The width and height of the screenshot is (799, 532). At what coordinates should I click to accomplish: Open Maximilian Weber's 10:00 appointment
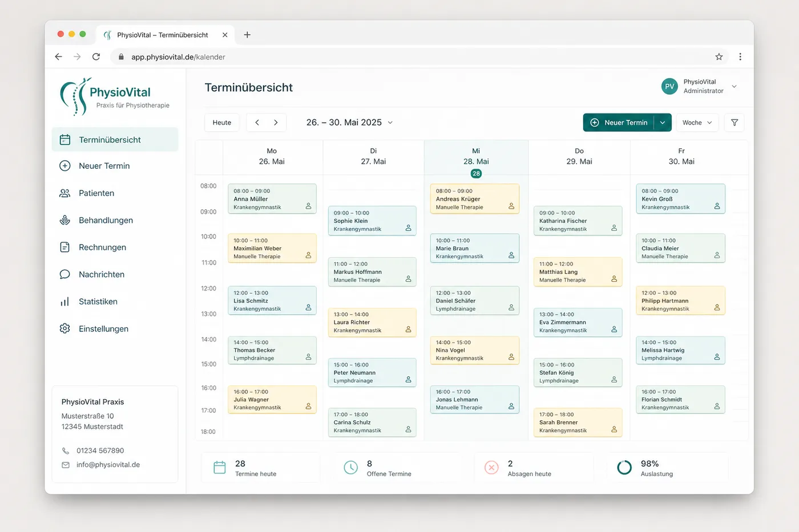tap(272, 248)
